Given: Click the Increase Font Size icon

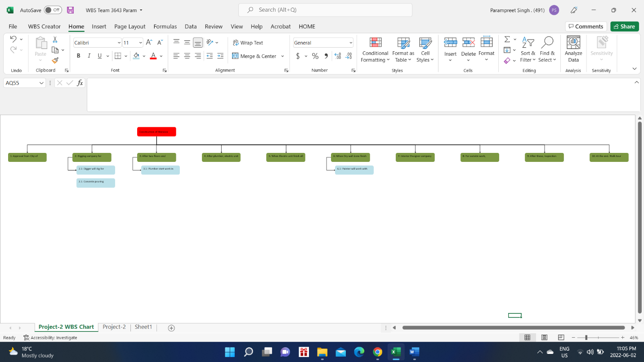Looking at the screenshot, I should click(149, 42).
